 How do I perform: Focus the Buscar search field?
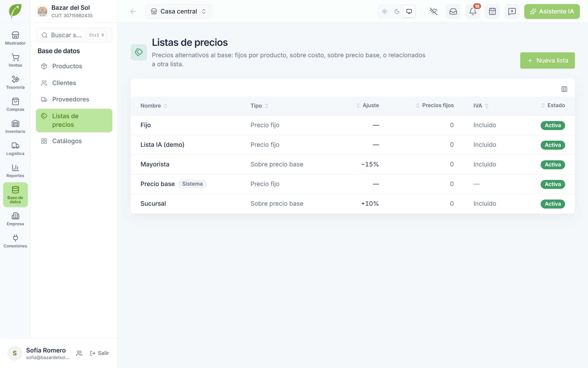(74, 35)
